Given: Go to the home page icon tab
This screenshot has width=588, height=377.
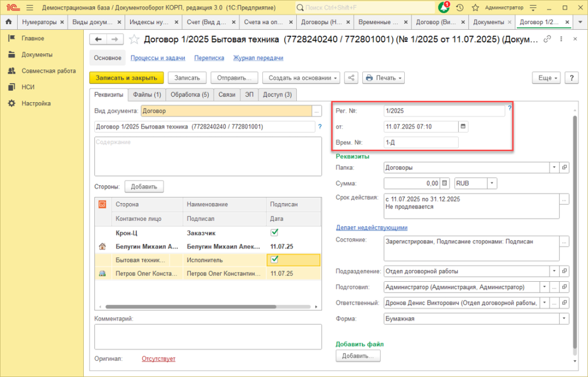Looking at the screenshot, I should click(x=9, y=22).
